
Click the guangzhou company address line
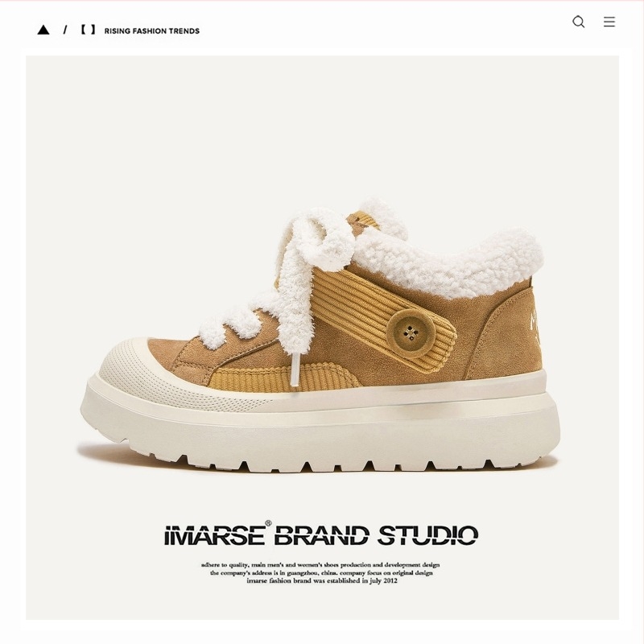321,572
